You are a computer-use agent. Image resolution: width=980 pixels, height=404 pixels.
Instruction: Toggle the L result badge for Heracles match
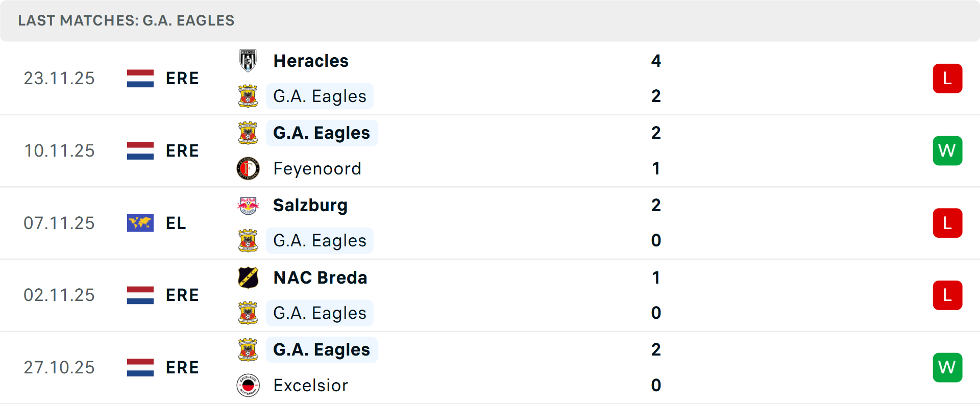(x=947, y=78)
